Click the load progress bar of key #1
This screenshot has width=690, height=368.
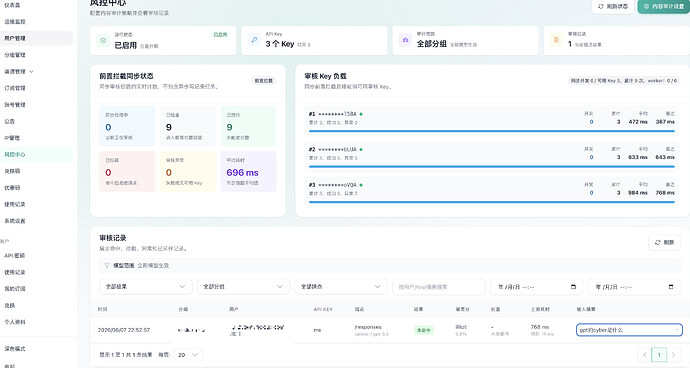coord(492,131)
